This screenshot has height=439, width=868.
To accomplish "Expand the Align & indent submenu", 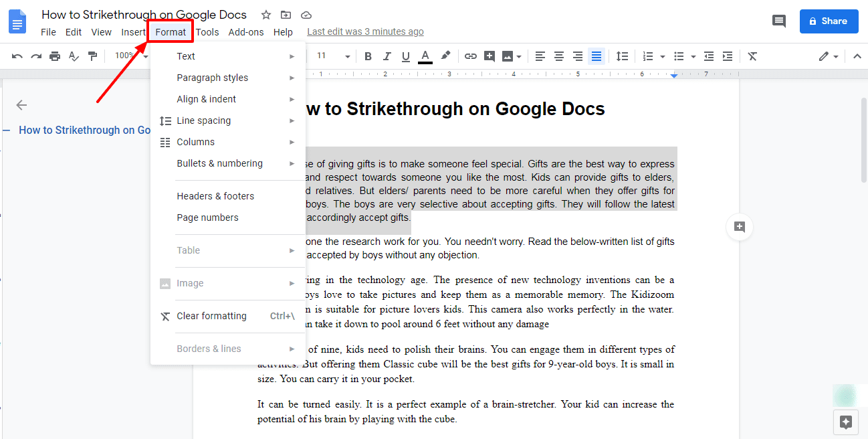I will 228,99.
